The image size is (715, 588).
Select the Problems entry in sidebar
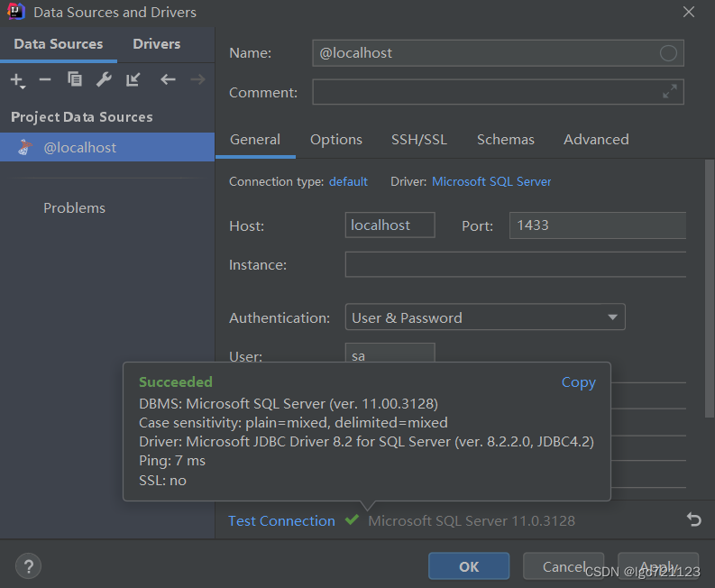pos(74,208)
